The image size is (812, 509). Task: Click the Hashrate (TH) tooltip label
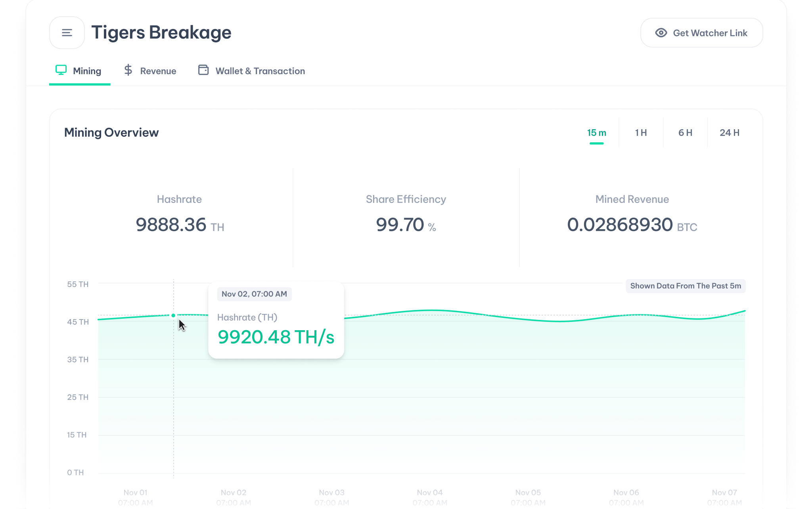(247, 318)
